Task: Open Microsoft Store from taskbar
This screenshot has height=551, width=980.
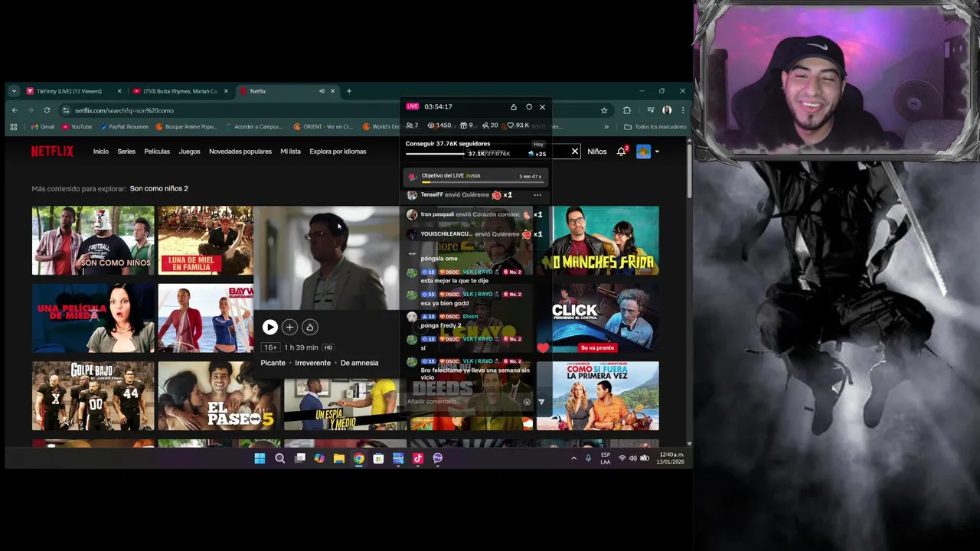Action: click(x=378, y=458)
